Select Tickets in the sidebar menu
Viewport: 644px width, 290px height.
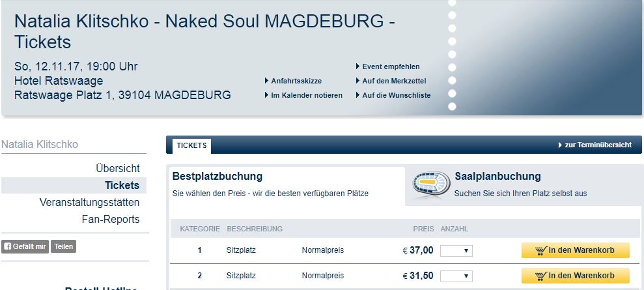(x=122, y=185)
